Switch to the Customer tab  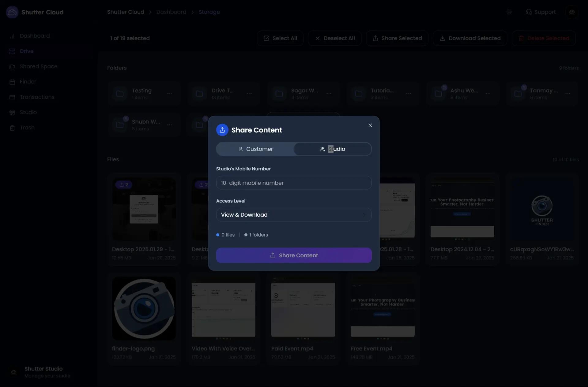(255, 149)
